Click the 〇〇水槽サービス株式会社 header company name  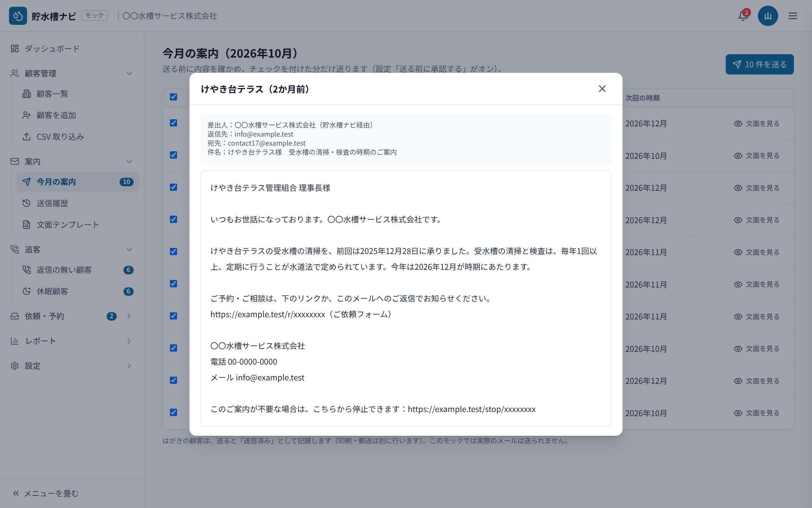pos(170,16)
